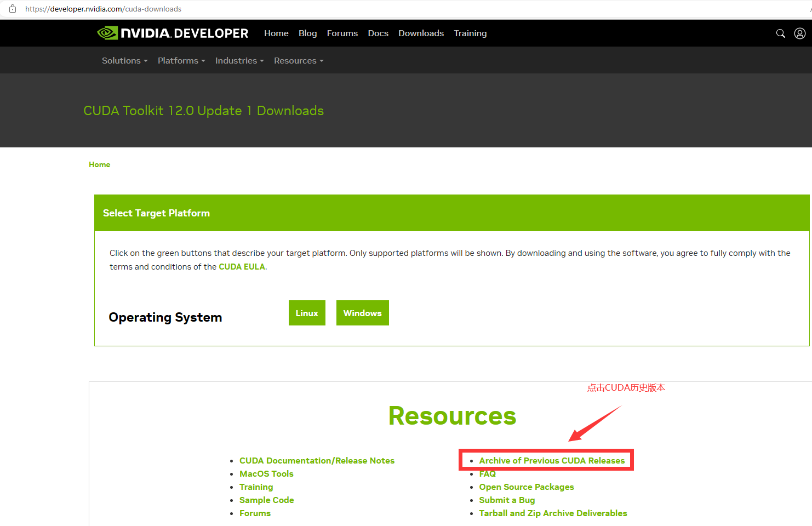Expand the Industries dropdown menu
The image size is (812, 526).
(239, 60)
